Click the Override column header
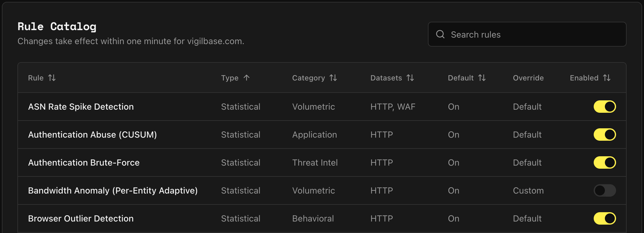Screen dimensions: 644x233 pos(528,78)
